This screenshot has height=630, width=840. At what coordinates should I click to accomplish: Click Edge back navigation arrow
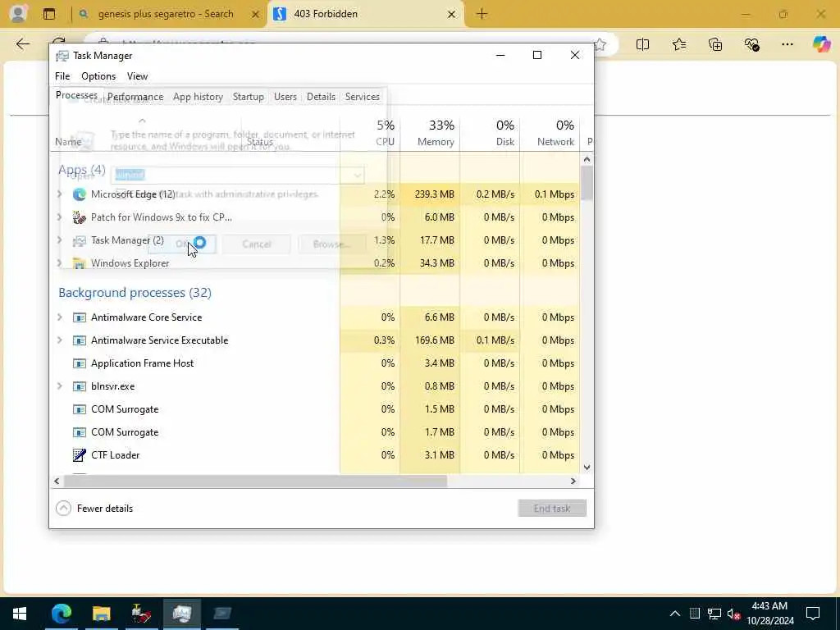pyautogui.click(x=22, y=44)
